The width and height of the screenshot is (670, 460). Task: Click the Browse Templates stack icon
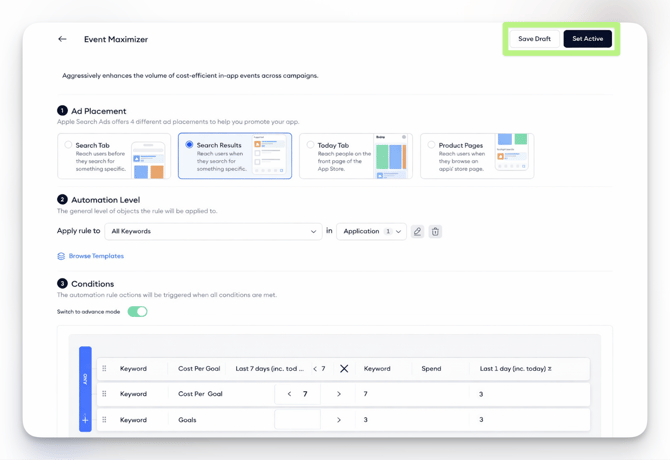[61, 257]
